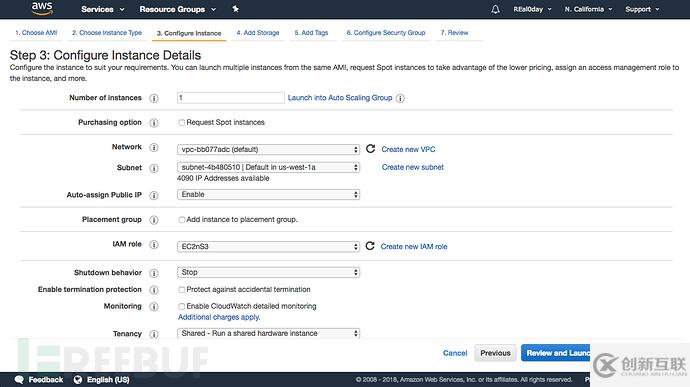Click info icon next to Monitoring
The image size is (690, 387).
[x=154, y=307]
